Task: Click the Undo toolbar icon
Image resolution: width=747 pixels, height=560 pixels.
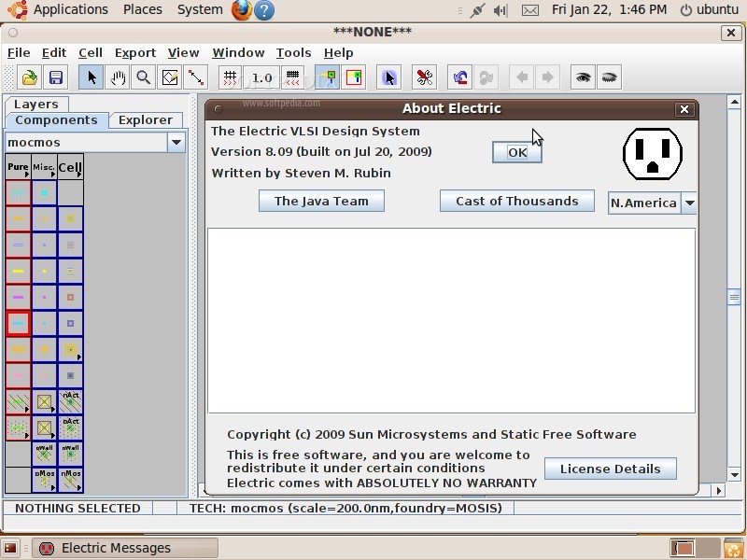Action: (459, 77)
